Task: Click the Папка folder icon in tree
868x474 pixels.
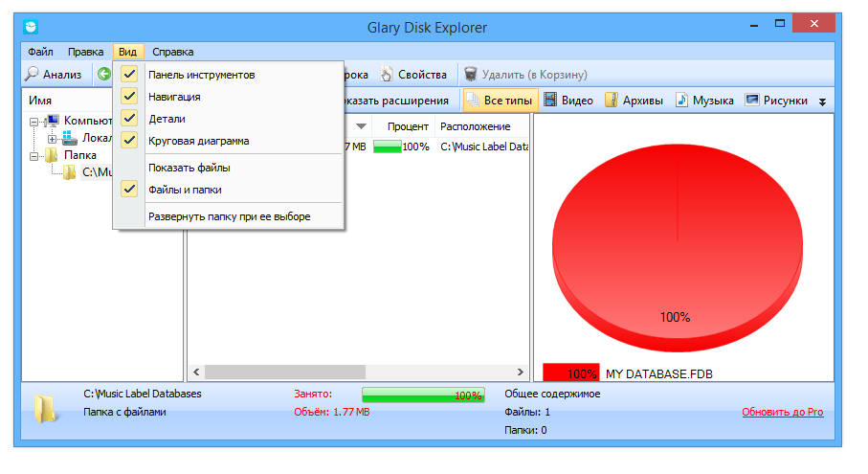Action: point(52,155)
